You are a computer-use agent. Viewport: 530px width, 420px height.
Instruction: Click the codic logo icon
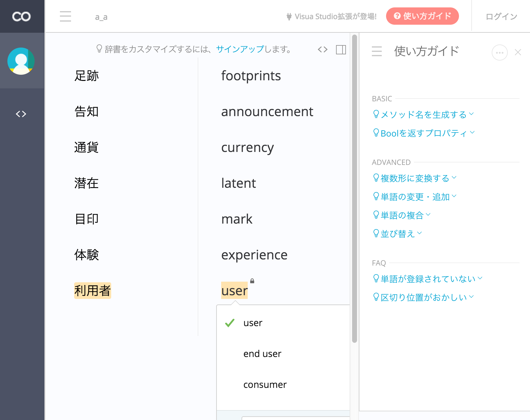21,16
